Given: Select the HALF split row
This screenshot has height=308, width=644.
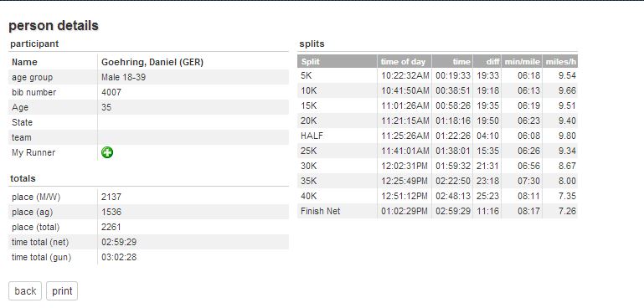Looking at the screenshot, I should tap(437, 136).
